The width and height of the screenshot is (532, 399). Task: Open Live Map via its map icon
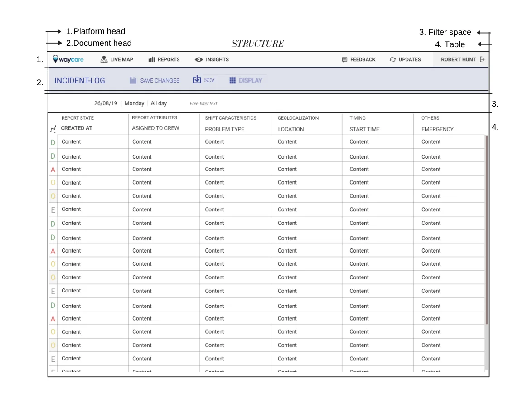[x=104, y=59]
